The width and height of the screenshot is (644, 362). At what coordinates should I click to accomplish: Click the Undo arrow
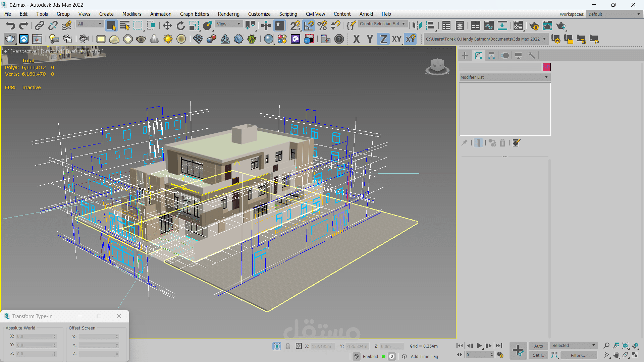tap(10, 26)
